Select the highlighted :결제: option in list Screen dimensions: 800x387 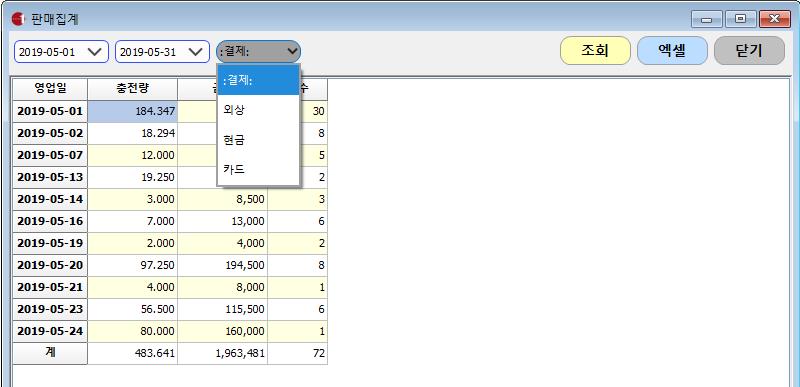258,81
